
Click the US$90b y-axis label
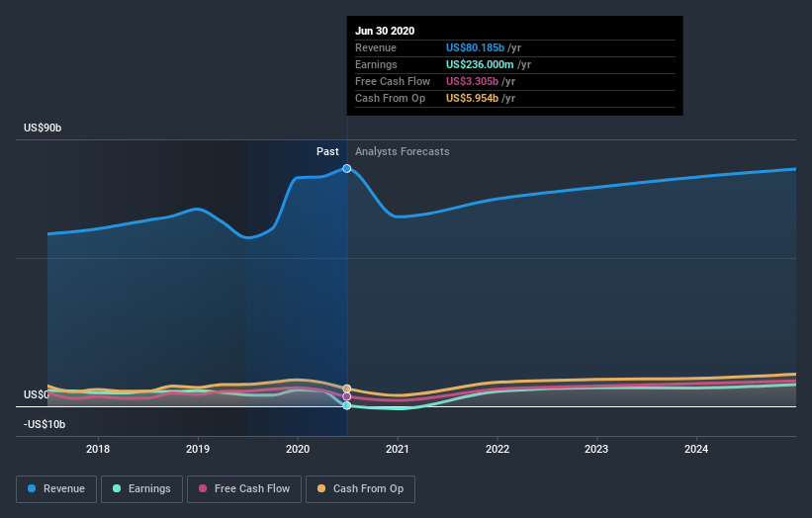point(43,128)
